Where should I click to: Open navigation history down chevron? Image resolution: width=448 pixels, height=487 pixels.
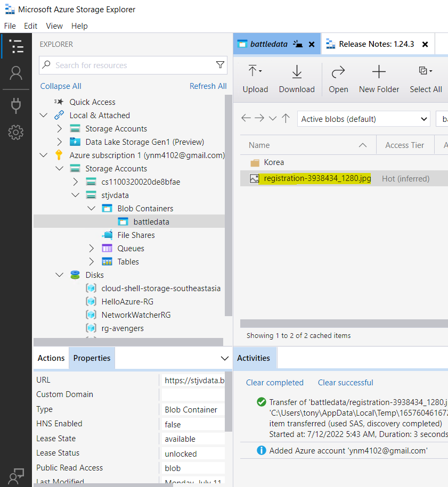coord(273,118)
